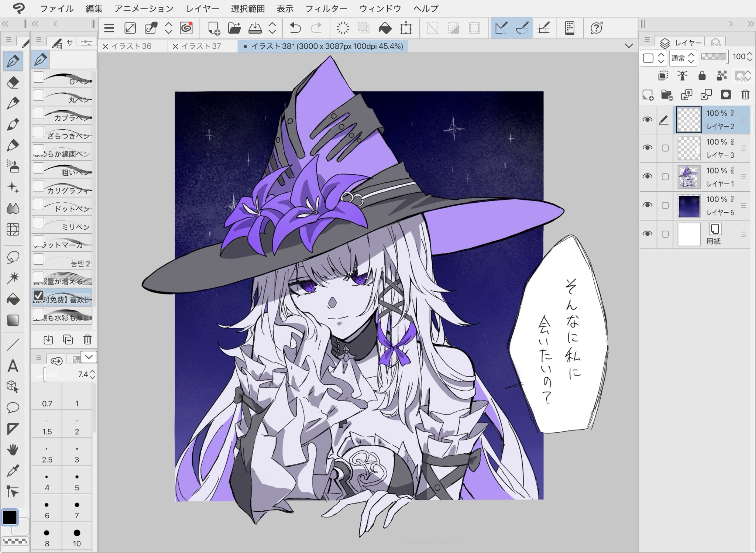The image size is (756, 553).
Task: Open the フィルター menu
Action: tap(326, 8)
